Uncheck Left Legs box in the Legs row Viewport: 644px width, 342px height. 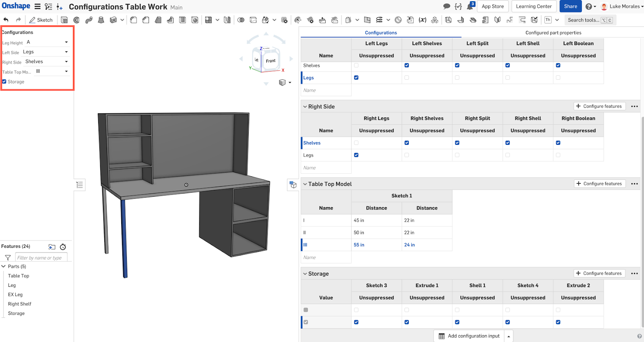point(356,78)
